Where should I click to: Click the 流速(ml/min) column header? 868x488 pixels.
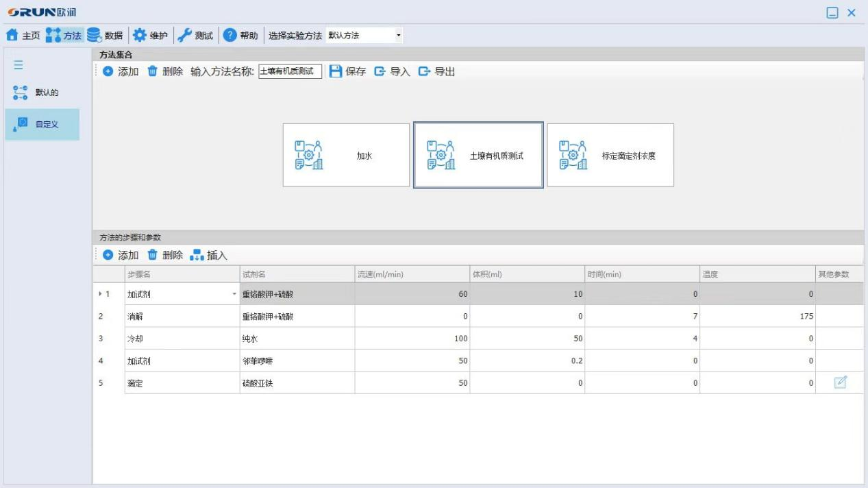coord(412,274)
